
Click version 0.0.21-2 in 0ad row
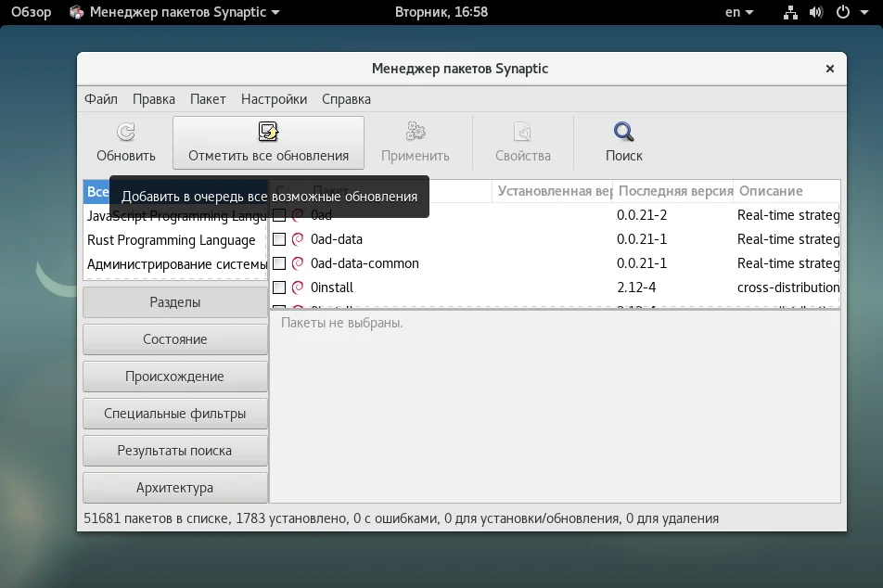(642, 215)
